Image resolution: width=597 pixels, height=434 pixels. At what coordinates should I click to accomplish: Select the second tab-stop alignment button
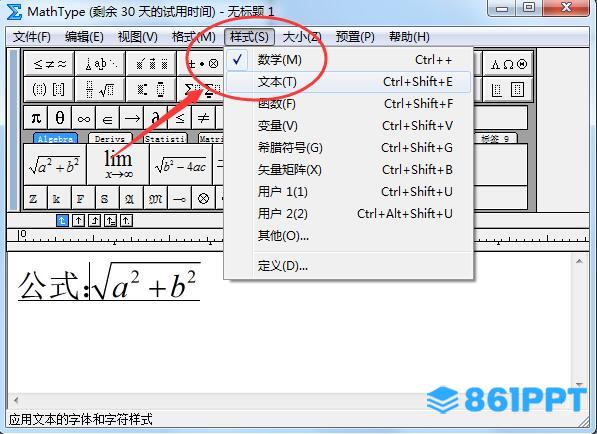pyautogui.click(x=78, y=220)
